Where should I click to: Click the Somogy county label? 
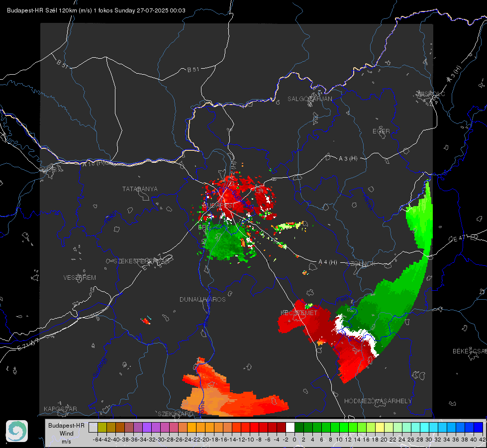coord(100,367)
